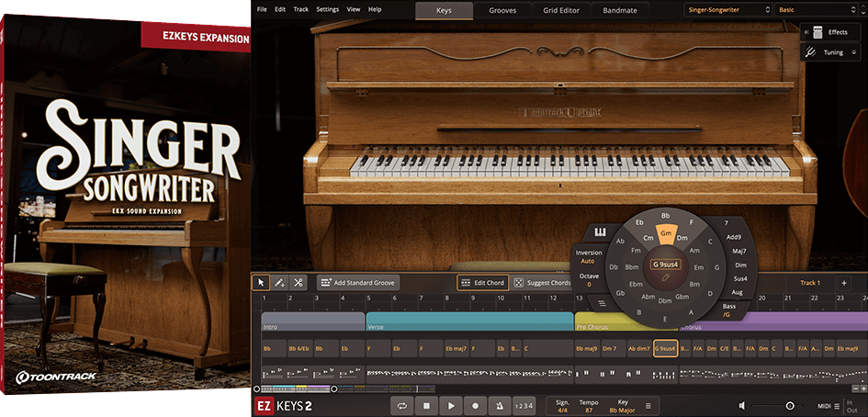Click the Suggest Chords button
Screen dimensions: 868x417
(543, 282)
